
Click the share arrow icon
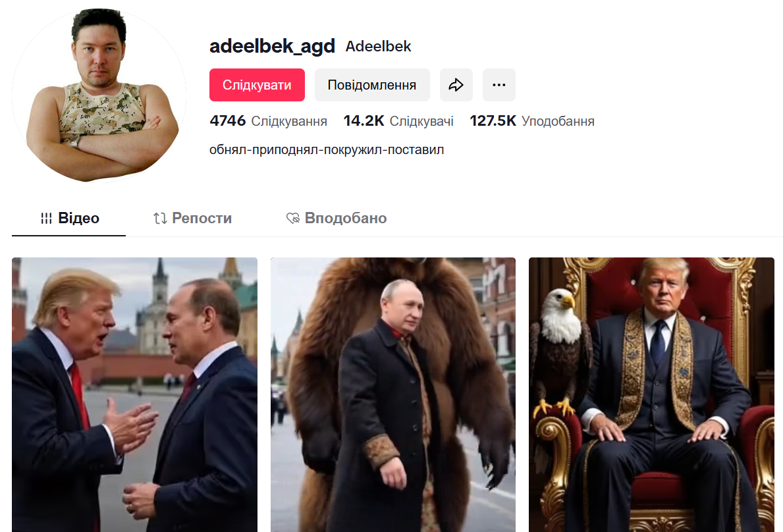tap(456, 85)
